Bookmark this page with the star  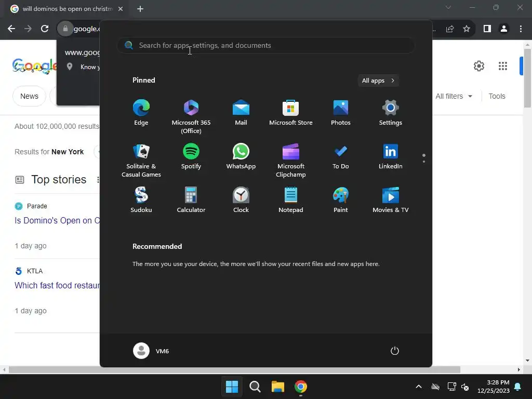point(467,29)
